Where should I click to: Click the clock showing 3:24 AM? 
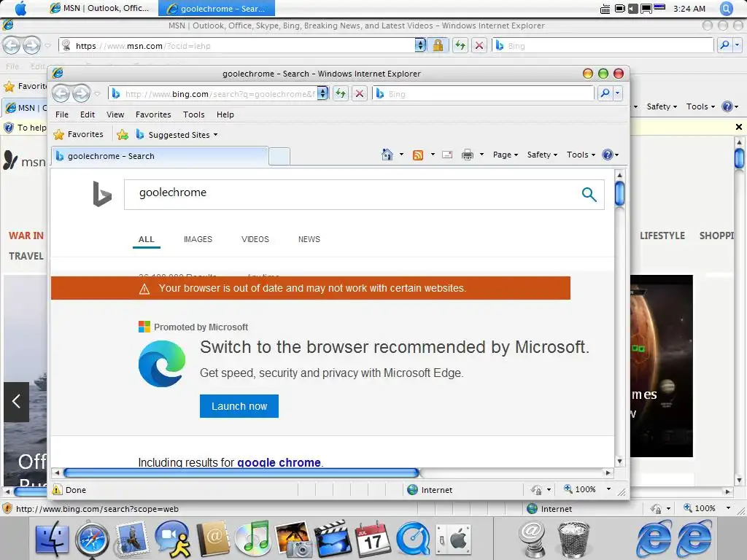point(689,9)
